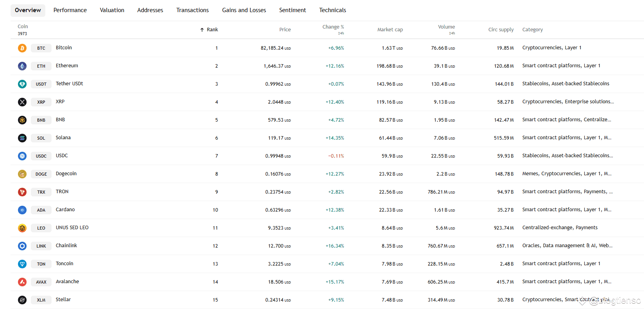Sort by the Rank column header
The width and height of the screenshot is (644, 309).
tap(212, 30)
